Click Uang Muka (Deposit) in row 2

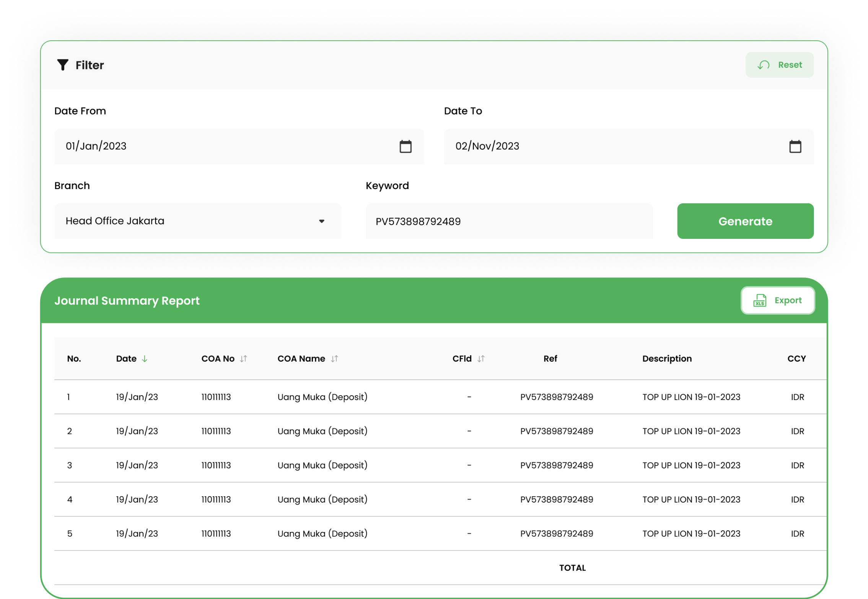click(x=322, y=431)
